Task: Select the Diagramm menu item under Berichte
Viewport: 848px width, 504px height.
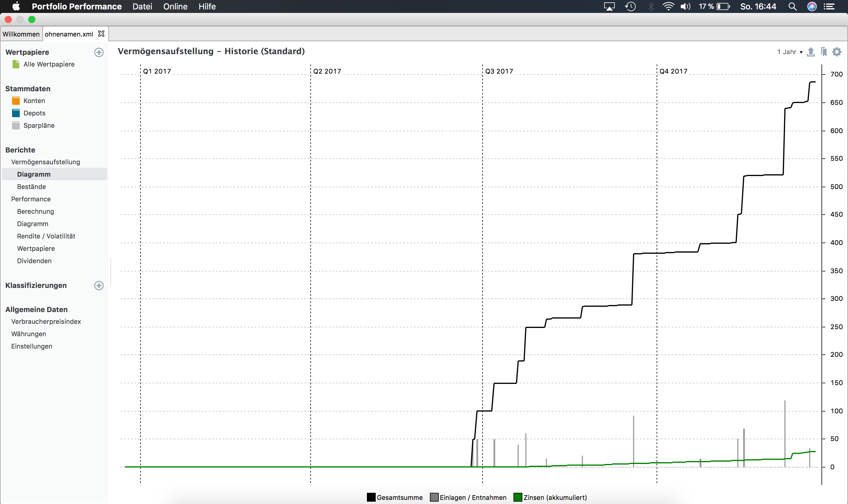Action: pyautogui.click(x=34, y=174)
